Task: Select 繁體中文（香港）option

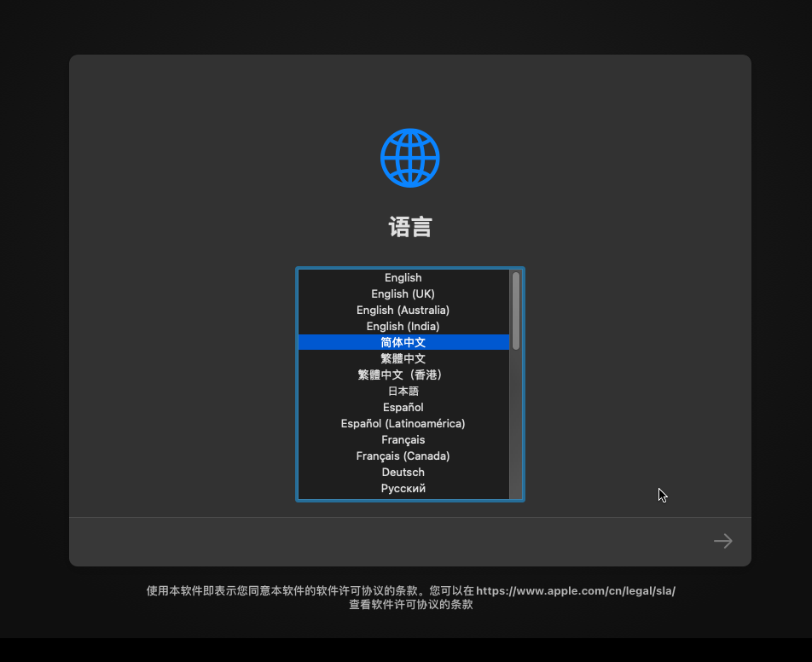Action: [403, 375]
